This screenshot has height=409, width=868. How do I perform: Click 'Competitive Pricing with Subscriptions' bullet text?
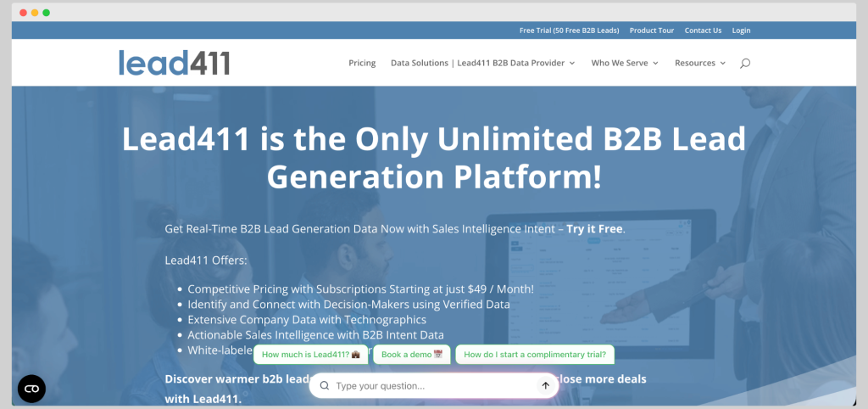pyautogui.click(x=287, y=289)
